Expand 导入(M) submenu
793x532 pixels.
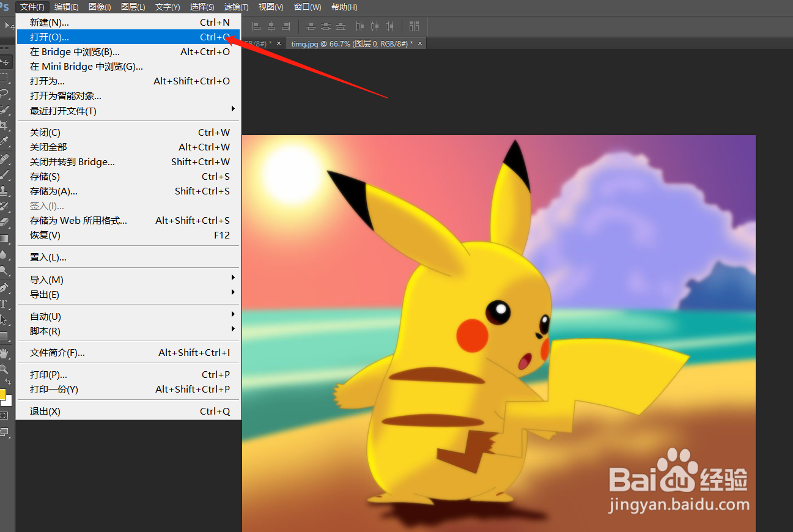tap(129, 279)
